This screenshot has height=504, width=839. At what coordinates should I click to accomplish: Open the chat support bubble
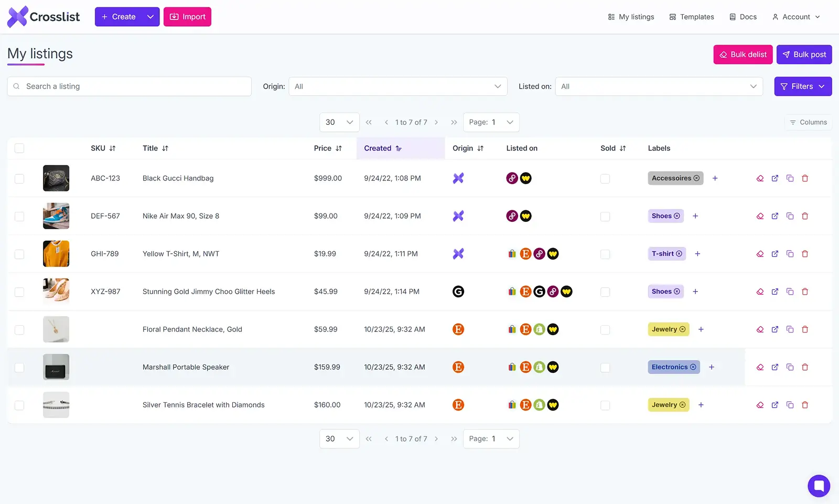[x=819, y=486]
